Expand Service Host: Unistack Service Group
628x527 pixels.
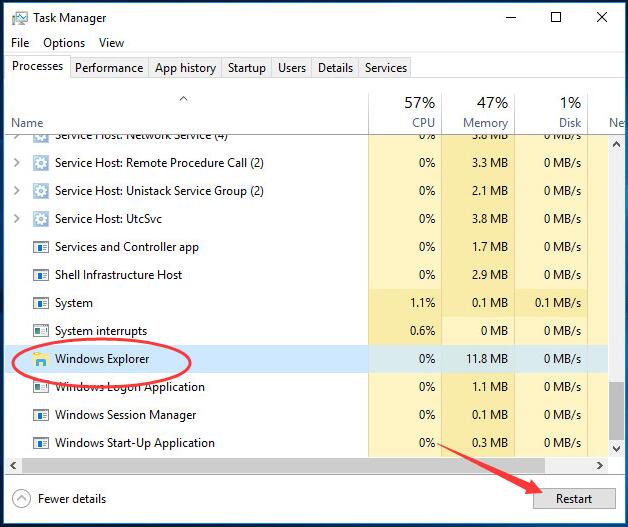(17, 191)
